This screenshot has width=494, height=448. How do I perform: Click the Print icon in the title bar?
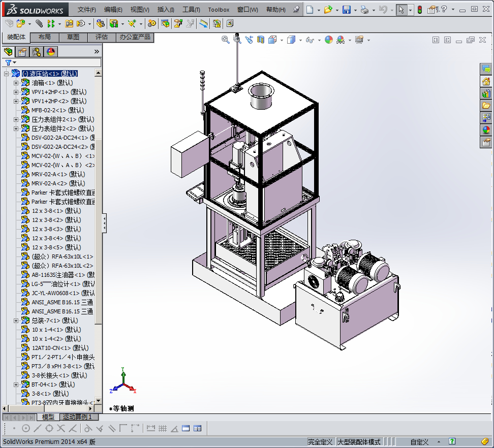(364, 10)
